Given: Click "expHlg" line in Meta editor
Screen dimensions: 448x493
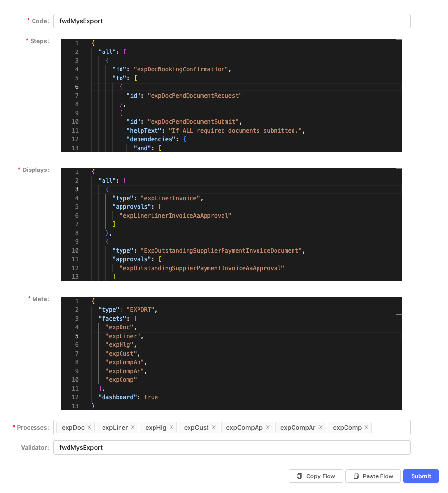Looking at the screenshot, I should (121, 345).
